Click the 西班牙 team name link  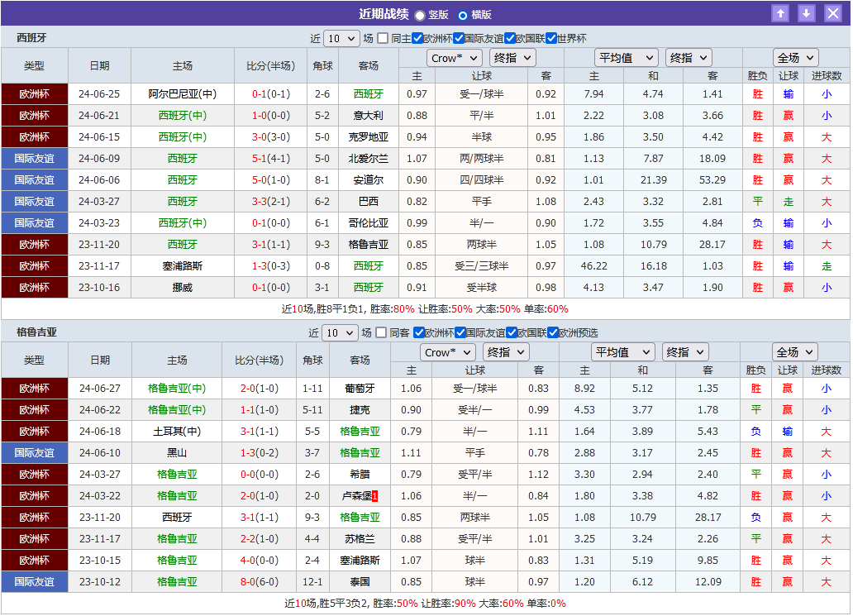click(31, 37)
